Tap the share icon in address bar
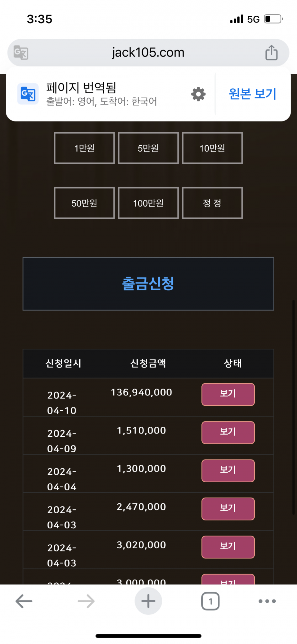Screen dimensions: 297x644 pyautogui.click(x=271, y=53)
